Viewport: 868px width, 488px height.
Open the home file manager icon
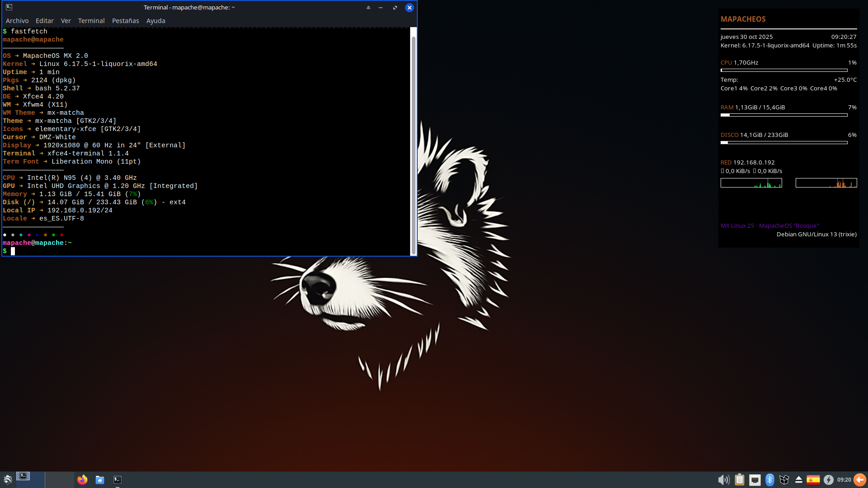(99, 480)
